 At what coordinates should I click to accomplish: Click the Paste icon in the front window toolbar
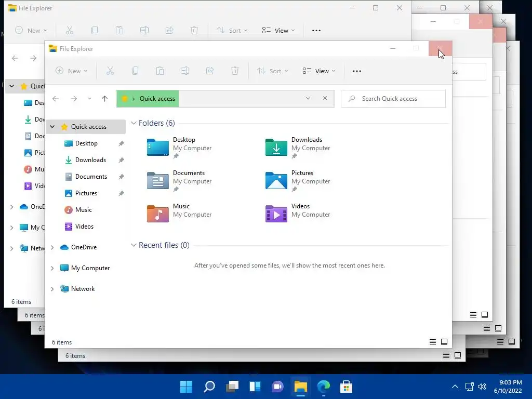click(x=160, y=71)
